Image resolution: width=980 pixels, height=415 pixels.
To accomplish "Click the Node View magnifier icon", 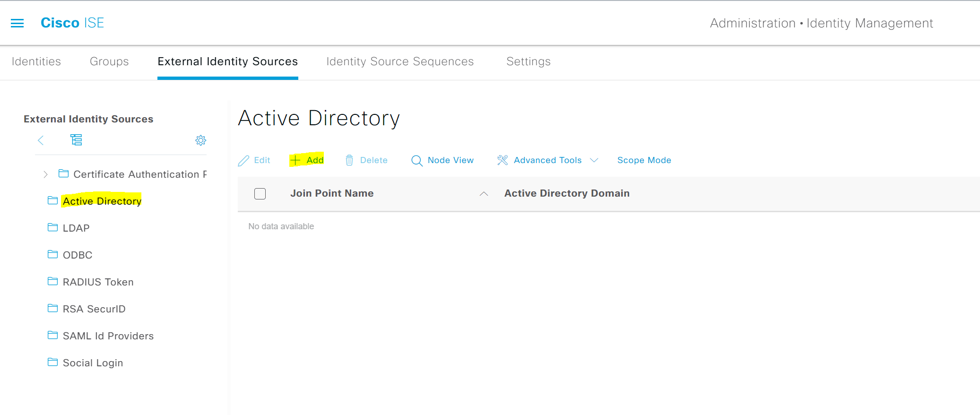I will tap(416, 161).
